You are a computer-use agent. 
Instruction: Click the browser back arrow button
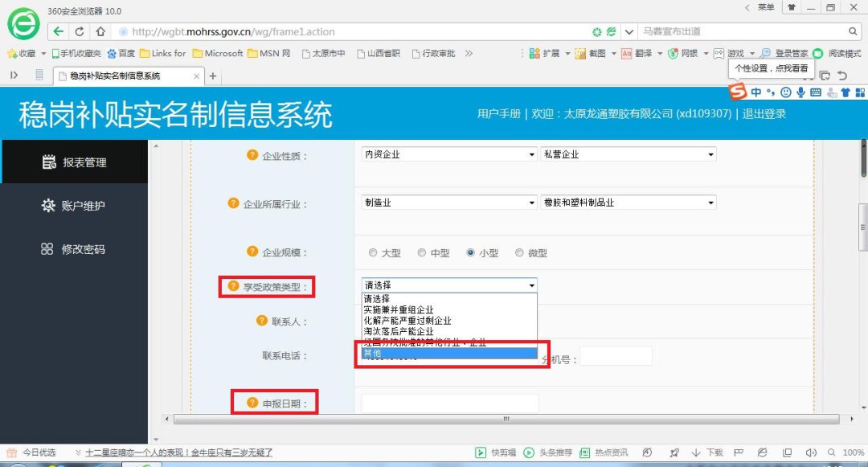[59, 32]
